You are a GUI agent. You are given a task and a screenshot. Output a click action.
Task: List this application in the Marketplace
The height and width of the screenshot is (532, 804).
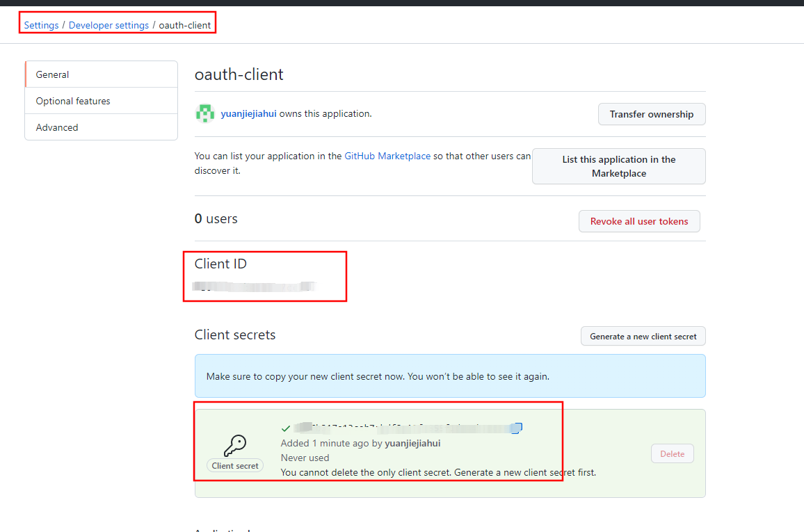point(619,166)
